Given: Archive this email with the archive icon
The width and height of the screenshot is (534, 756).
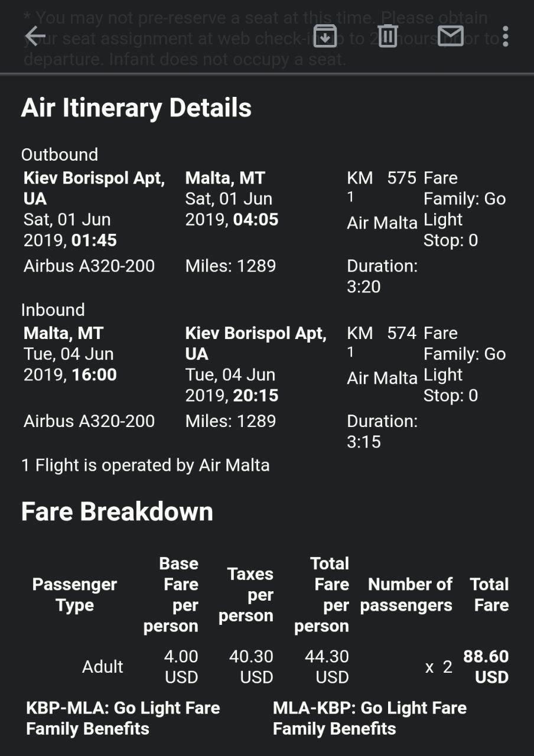Looking at the screenshot, I should [325, 36].
